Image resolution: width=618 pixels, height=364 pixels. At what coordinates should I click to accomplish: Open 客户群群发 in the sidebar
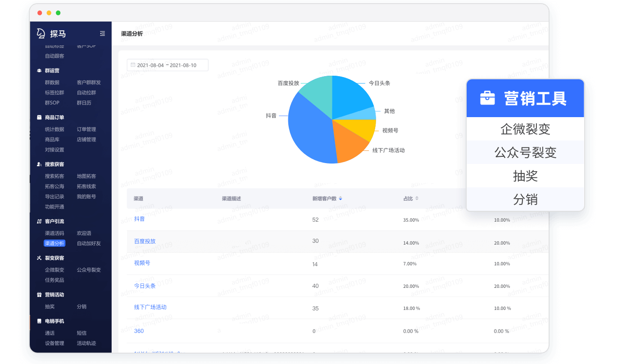89,82
